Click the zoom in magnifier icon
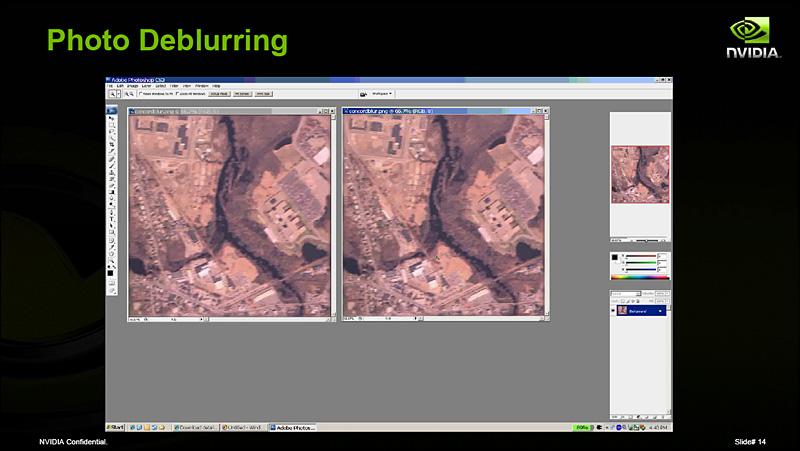 [128, 93]
